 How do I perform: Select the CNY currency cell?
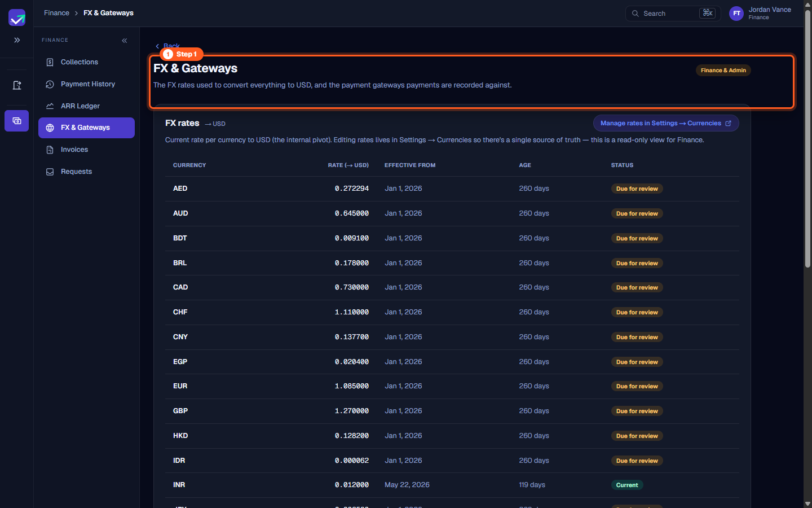(x=180, y=337)
